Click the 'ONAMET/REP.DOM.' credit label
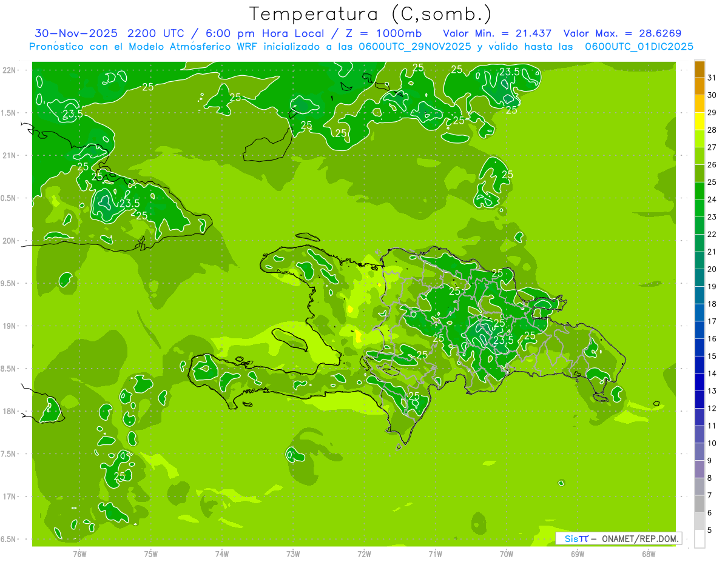 (x=639, y=538)
